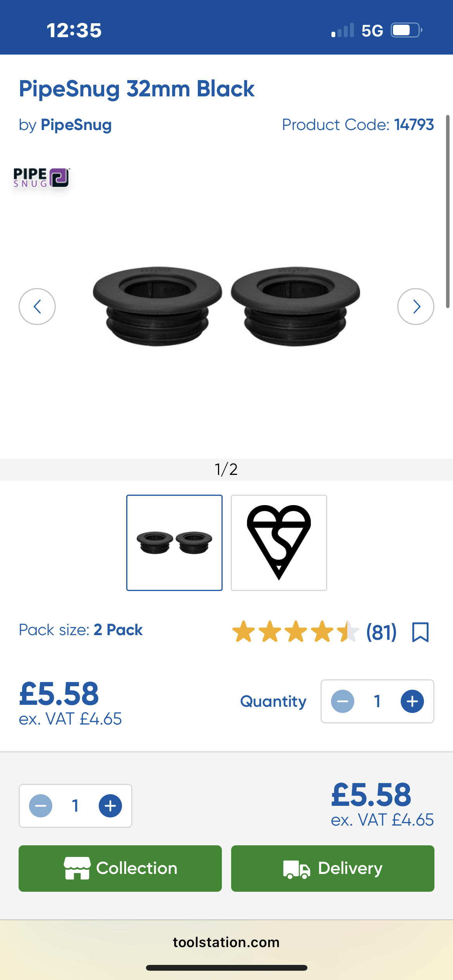Tap the upper quantity number field

coord(377,701)
